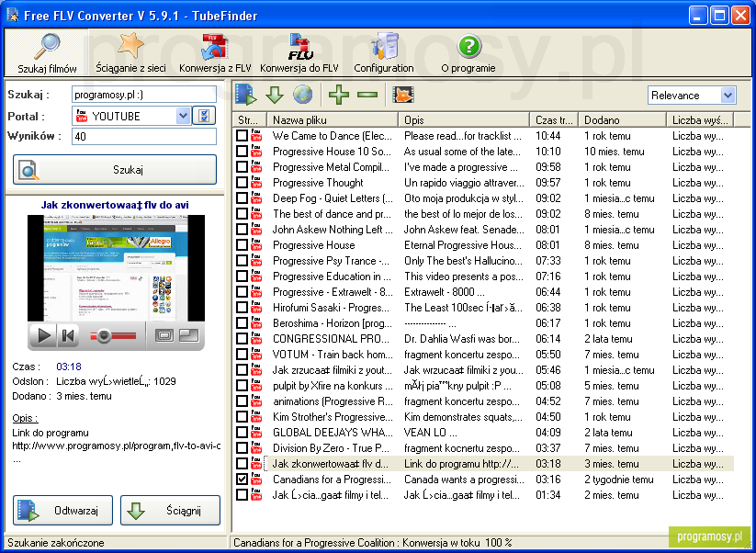Select the 'Jak zrzucaa‡ filmiki z yout...' row

[x=483, y=370]
